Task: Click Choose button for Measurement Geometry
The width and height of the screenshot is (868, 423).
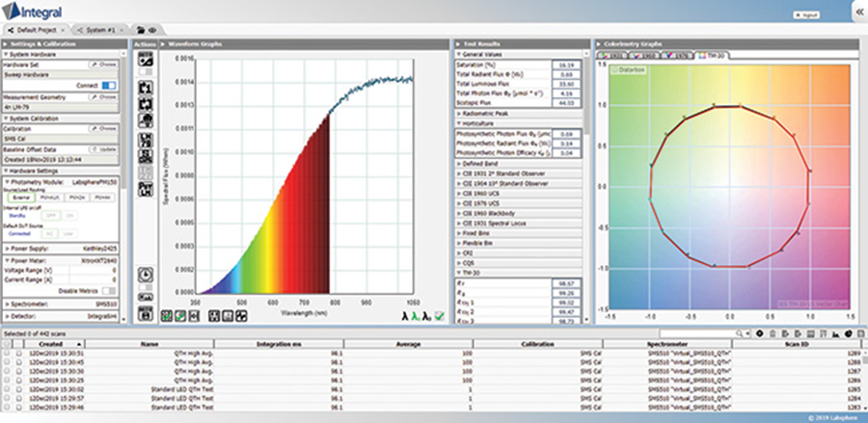Action: pyautogui.click(x=103, y=97)
